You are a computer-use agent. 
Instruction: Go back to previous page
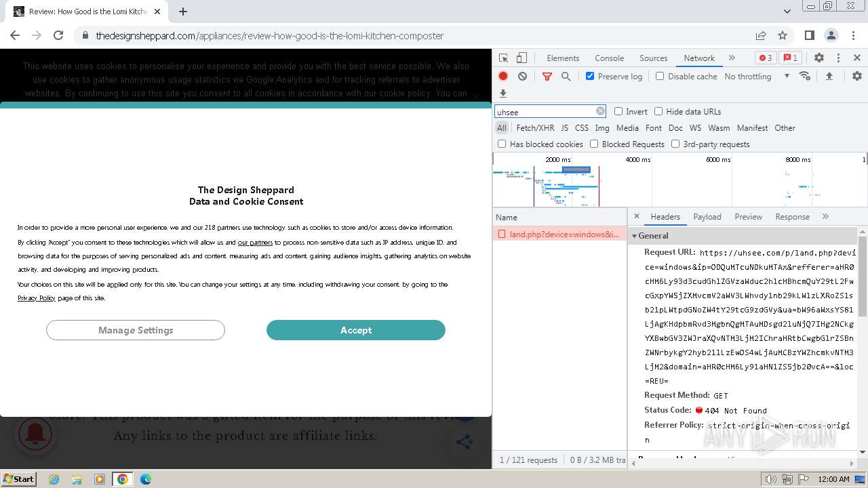pos(15,35)
